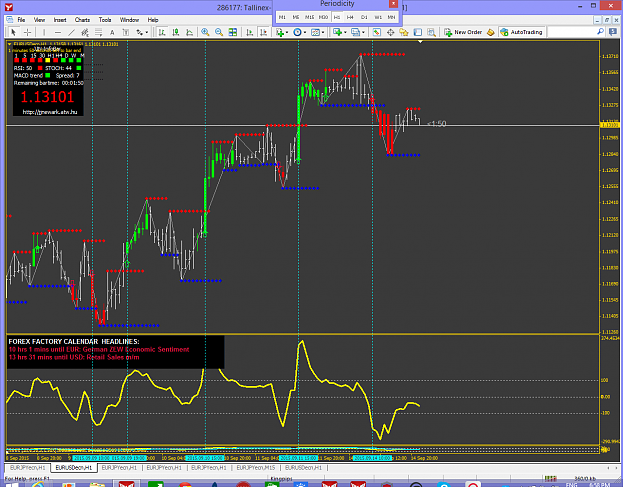Open the Window menu
This screenshot has height=487, width=625.
pyautogui.click(x=130, y=20)
